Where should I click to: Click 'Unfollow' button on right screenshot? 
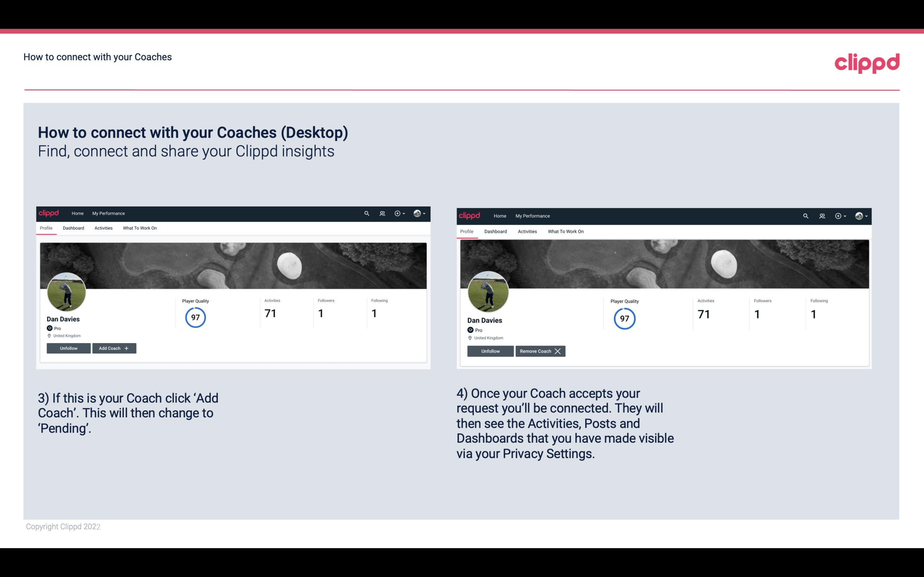pos(490,350)
